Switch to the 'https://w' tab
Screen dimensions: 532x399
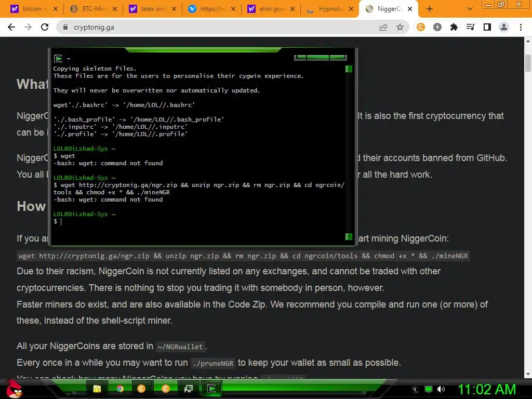click(x=212, y=9)
